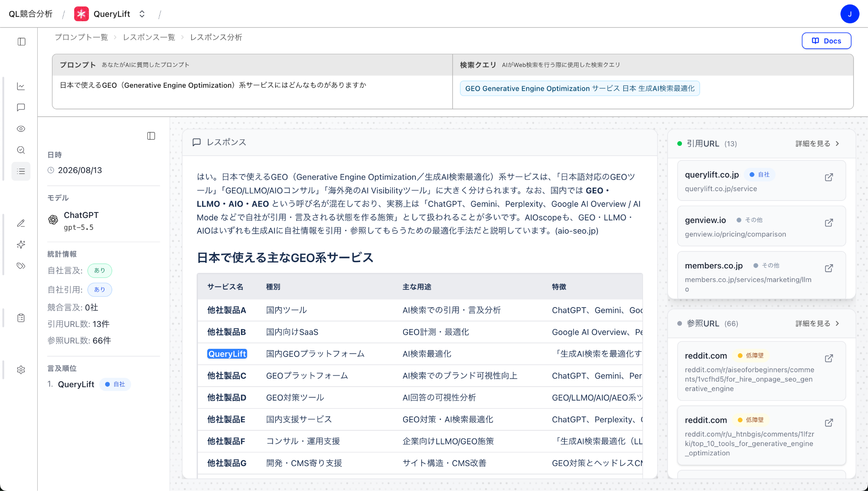Open the pencil edit sidebar icon

pos(21,223)
